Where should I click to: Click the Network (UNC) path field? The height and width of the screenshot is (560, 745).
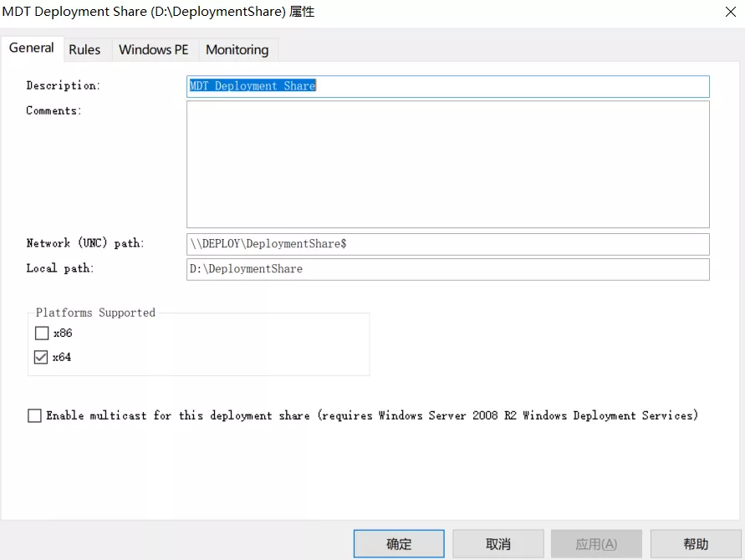coord(447,244)
